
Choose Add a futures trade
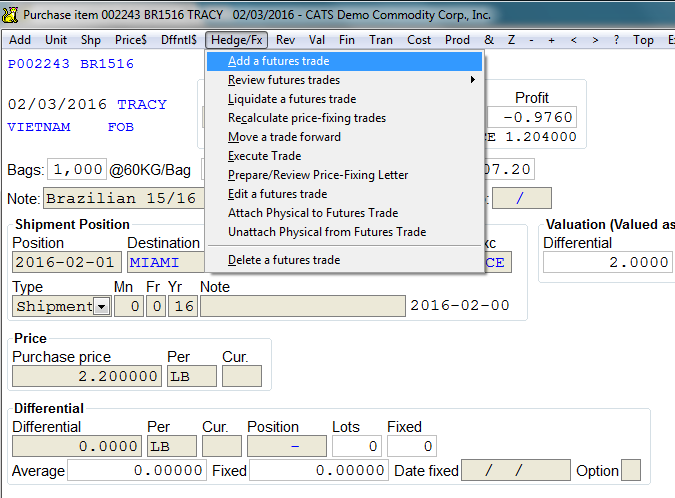344,61
